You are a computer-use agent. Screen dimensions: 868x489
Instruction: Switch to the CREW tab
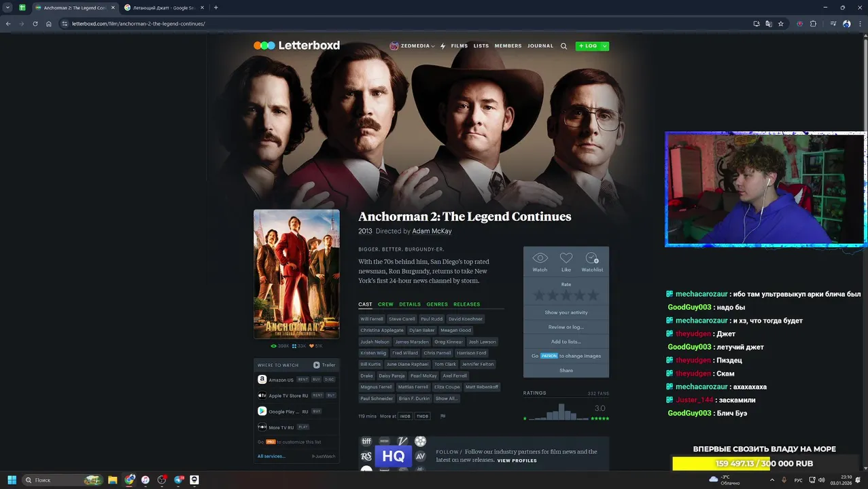pos(385,304)
